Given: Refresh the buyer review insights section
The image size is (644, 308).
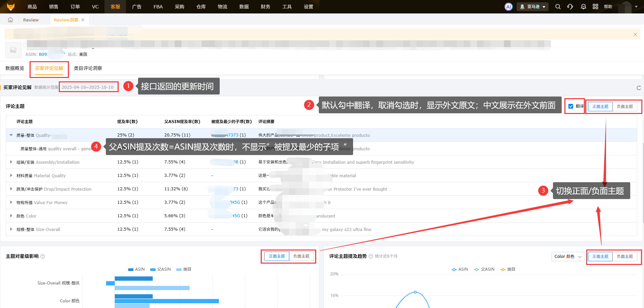Looking at the screenshot, I should 638,88.
